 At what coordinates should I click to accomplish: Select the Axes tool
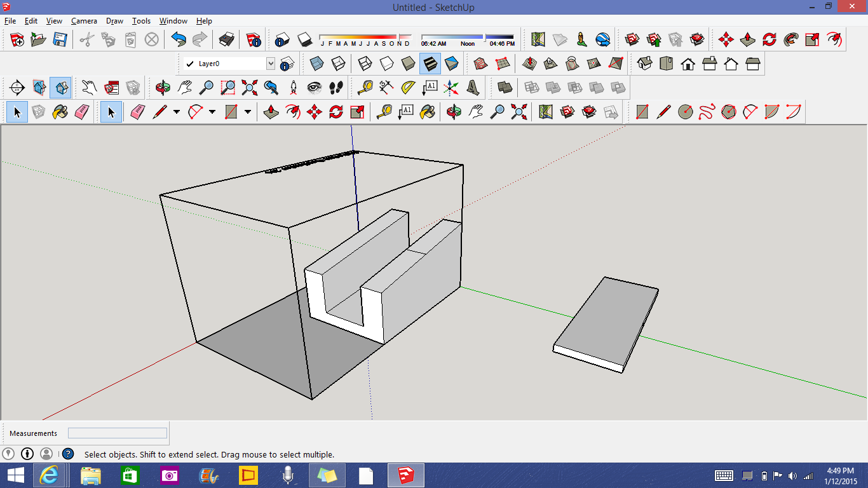coord(451,88)
